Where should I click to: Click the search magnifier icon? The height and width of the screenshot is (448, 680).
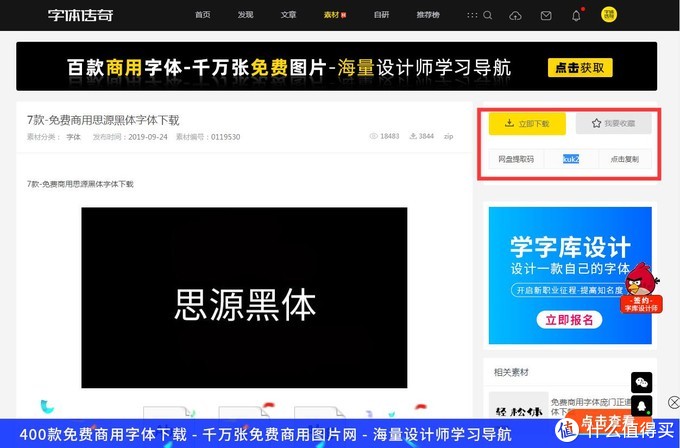tap(487, 15)
